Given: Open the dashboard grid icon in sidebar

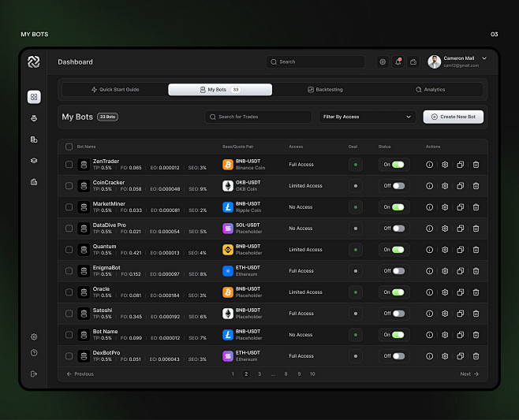Looking at the screenshot, I should click(34, 97).
